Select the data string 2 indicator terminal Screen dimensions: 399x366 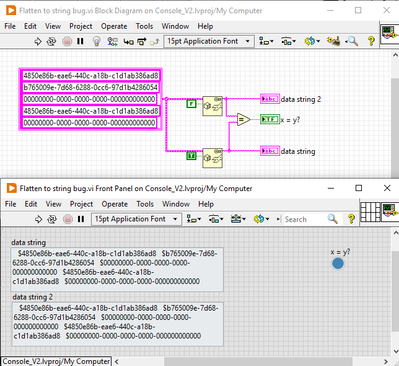(x=270, y=99)
